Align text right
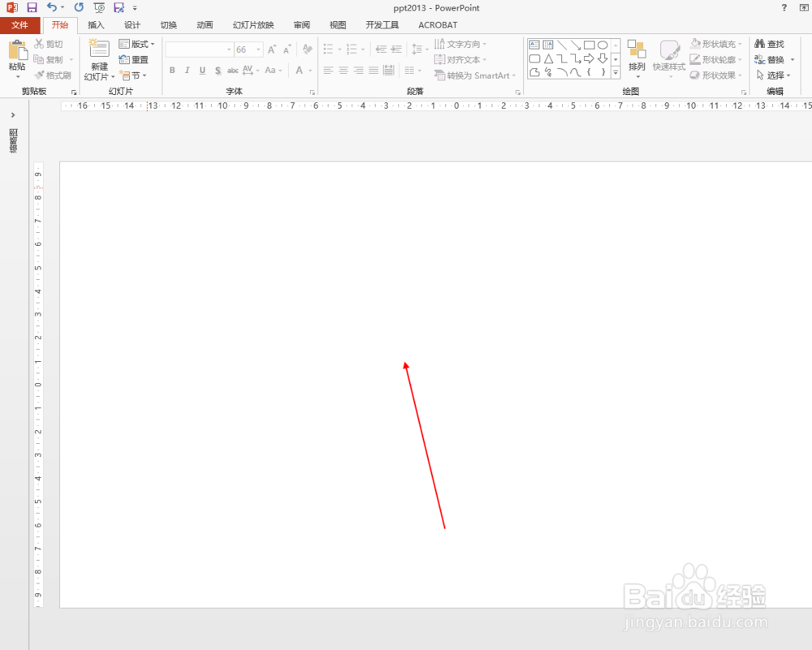This screenshot has height=650, width=812. point(358,71)
